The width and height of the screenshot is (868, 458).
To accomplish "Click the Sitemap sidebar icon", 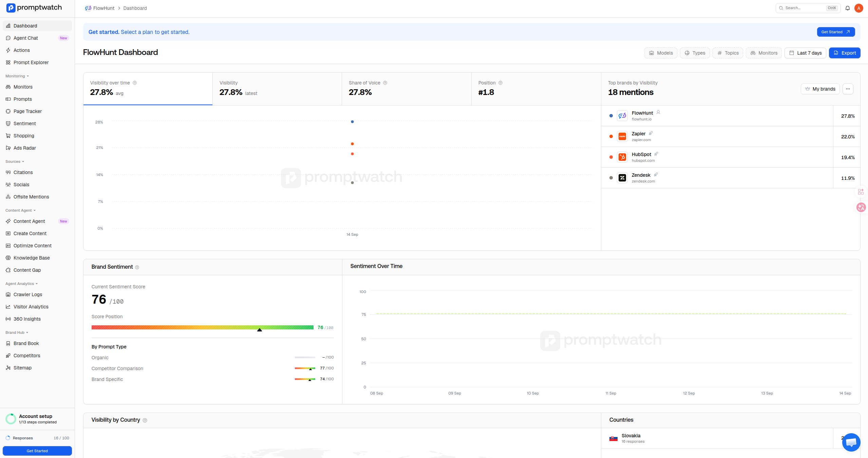I will (8, 368).
